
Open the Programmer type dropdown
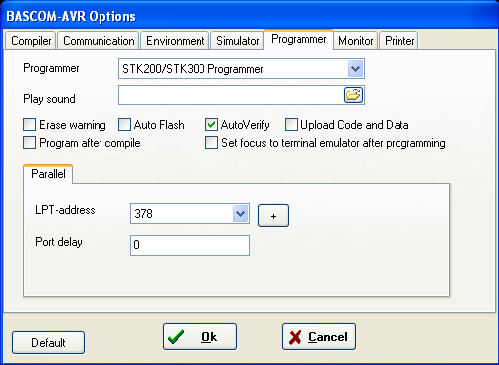pos(355,69)
